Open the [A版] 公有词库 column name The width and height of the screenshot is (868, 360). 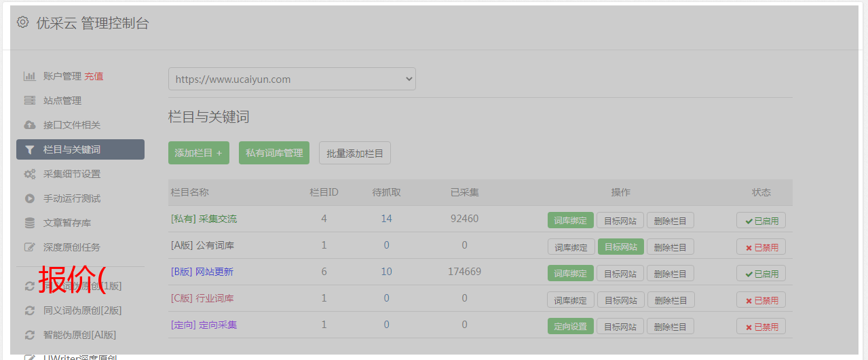[202, 245]
